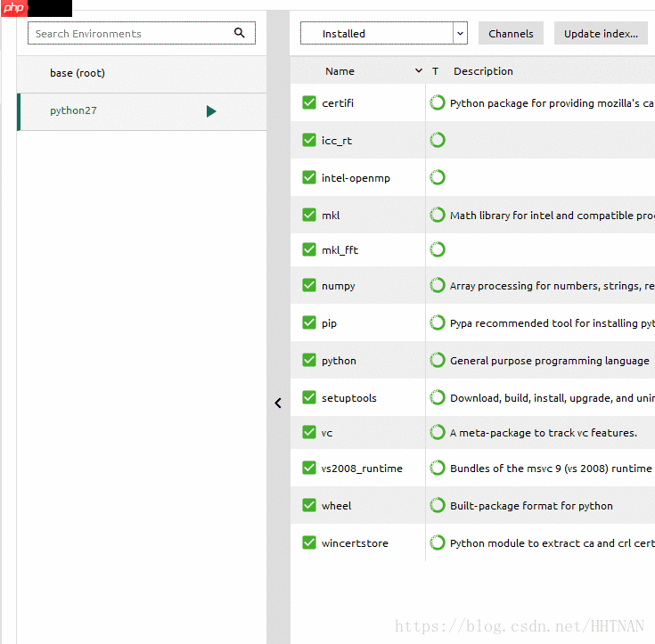Collapse the environments panel with left chevron

pyautogui.click(x=278, y=403)
